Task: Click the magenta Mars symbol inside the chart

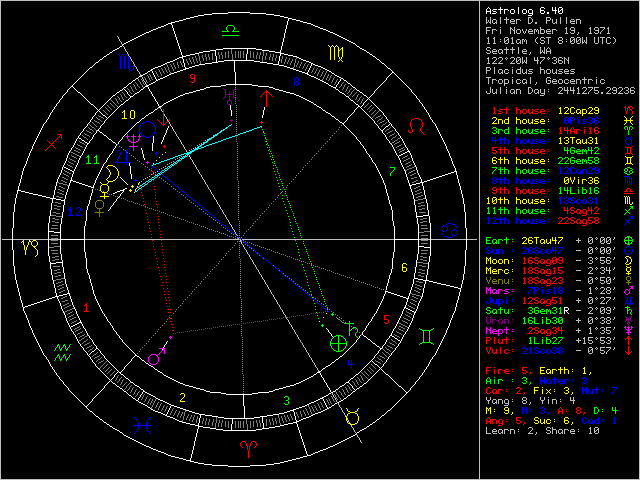Action: pos(157,356)
